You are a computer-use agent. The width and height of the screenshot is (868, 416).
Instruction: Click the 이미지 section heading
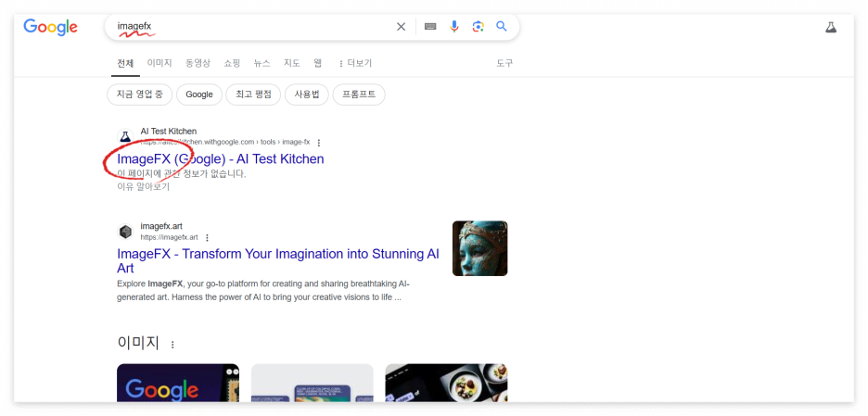click(138, 343)
